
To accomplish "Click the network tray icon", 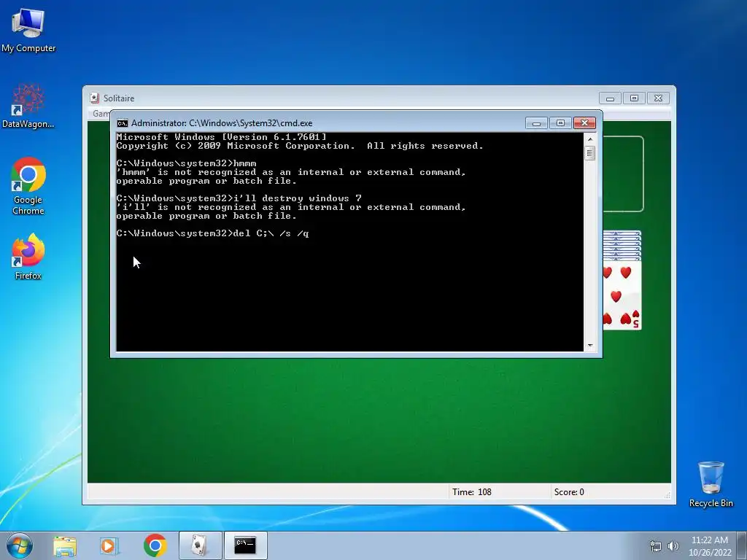I will tap(656, 546).
